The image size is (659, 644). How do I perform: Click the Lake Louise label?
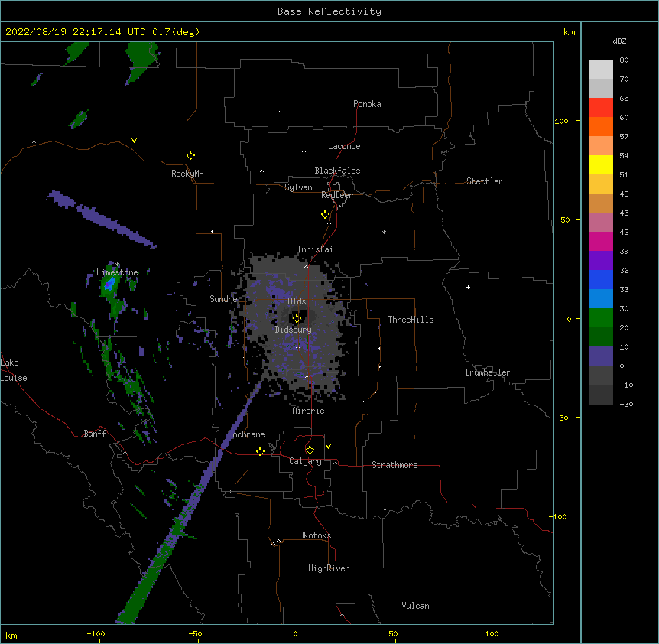14,370
